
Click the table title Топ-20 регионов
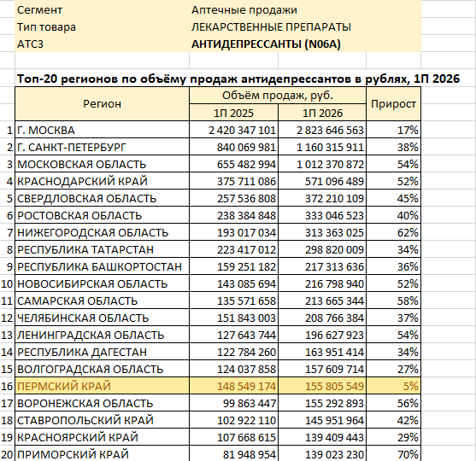238,79
